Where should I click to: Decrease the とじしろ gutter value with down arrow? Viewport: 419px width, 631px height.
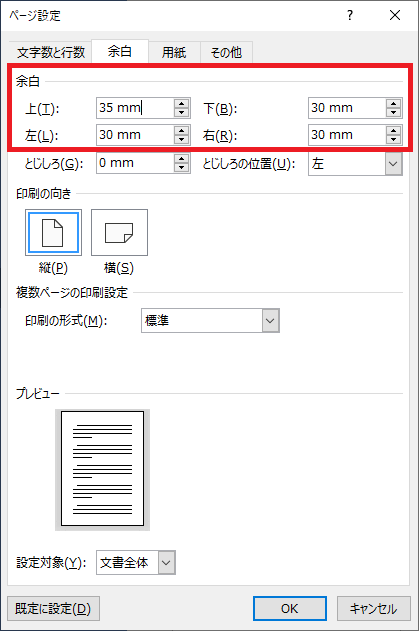coord(182,167)
